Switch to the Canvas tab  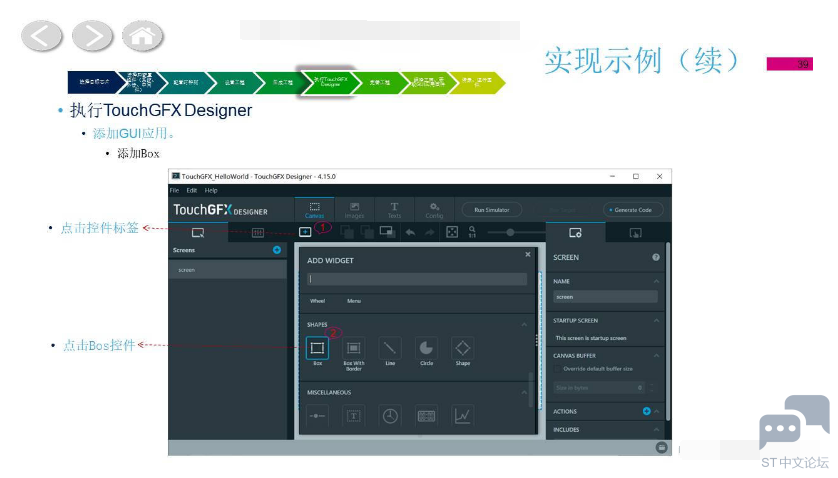(314, 210)
